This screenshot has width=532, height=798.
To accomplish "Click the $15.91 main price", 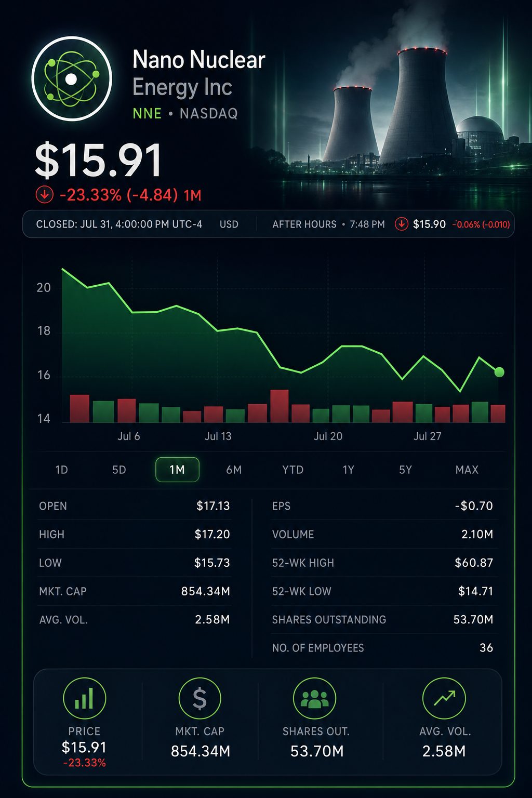I will (x=98, y=161).
